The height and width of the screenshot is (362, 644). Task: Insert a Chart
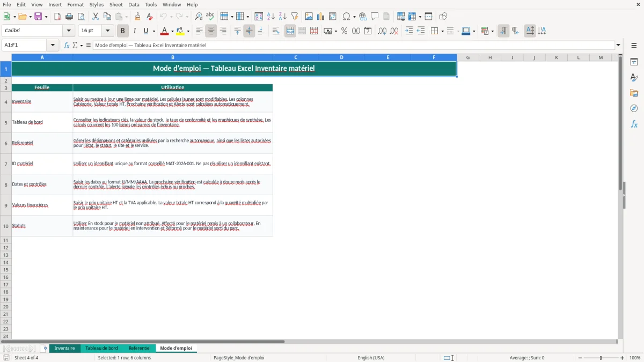pyautogui.click(x=321, y=17)
